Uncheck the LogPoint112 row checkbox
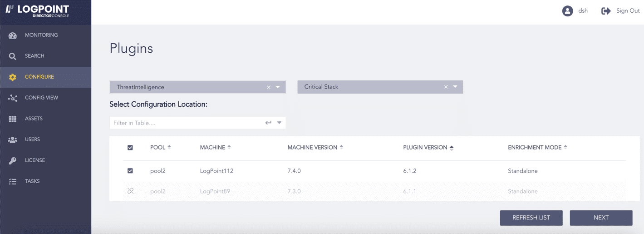 (x=130, y=171)
